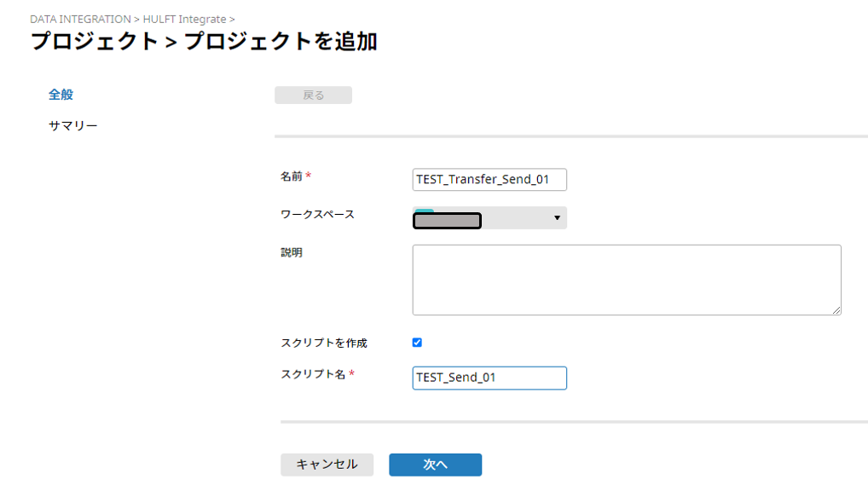This screenshot has height=497, width=868.
Task: Switch to the サマリー step
Action: 73,125
